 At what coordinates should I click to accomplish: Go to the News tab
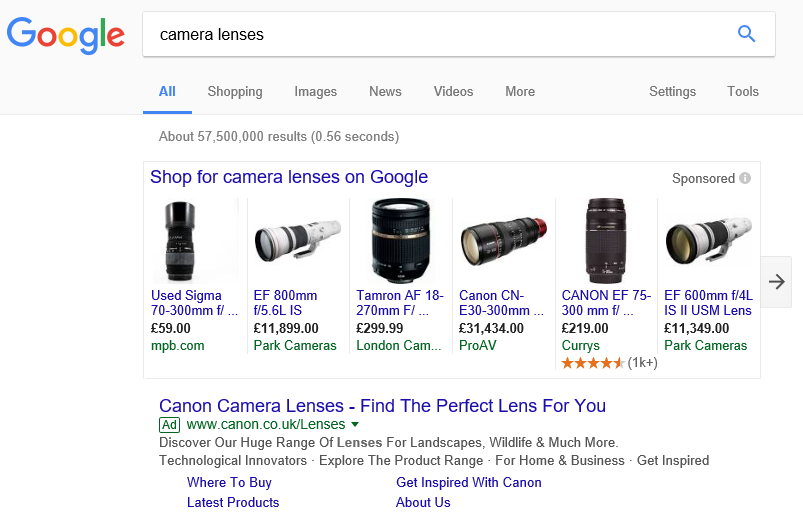(x=385, y=91)
